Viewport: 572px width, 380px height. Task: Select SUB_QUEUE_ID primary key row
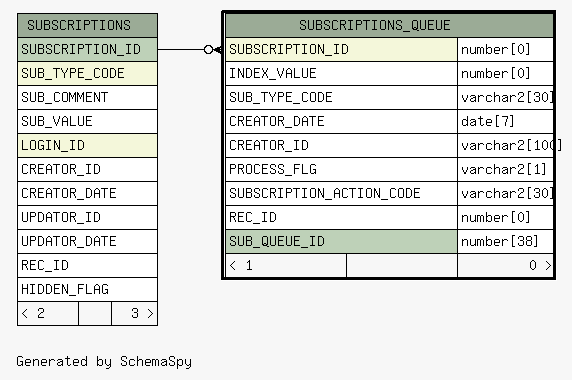[341, 241]
